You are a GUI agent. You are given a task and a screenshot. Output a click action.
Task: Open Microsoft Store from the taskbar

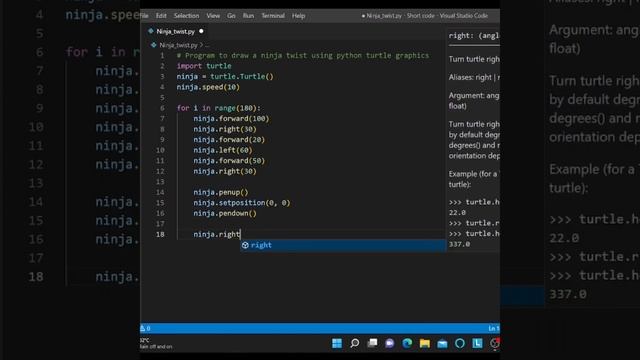click(442, 343)
